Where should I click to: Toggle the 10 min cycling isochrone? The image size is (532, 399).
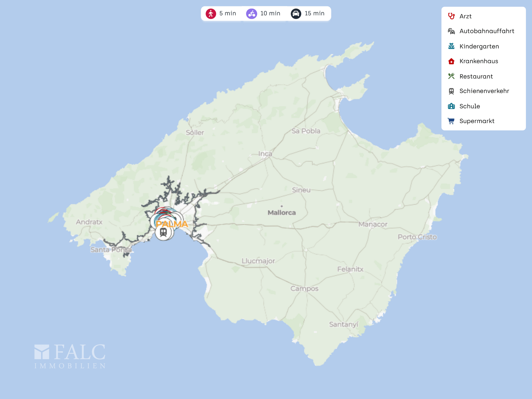(x=264, y=13)
